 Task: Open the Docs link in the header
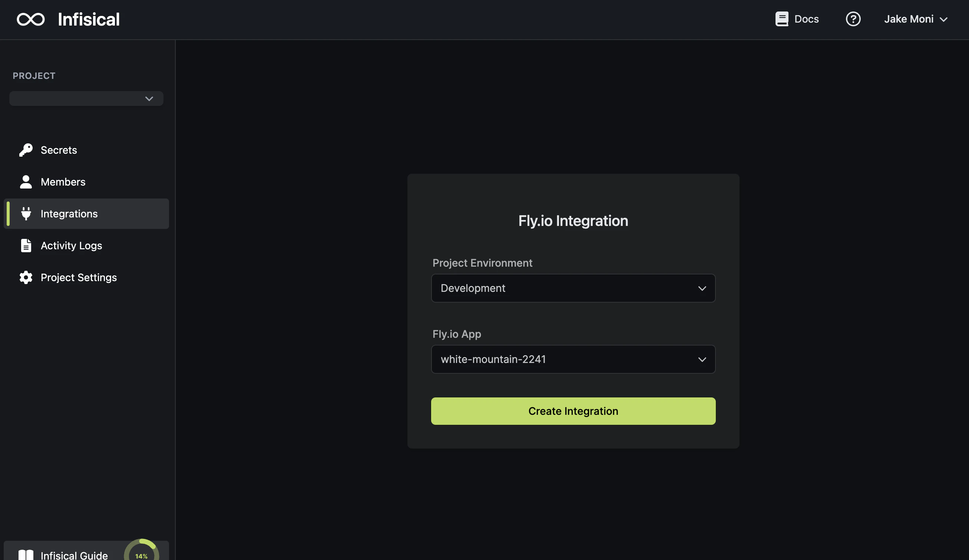(x=797, y=19)
